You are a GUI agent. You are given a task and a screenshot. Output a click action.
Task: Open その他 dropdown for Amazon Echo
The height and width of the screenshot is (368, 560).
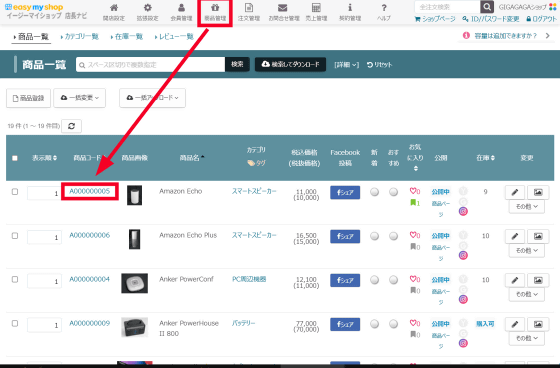[526, 207]
